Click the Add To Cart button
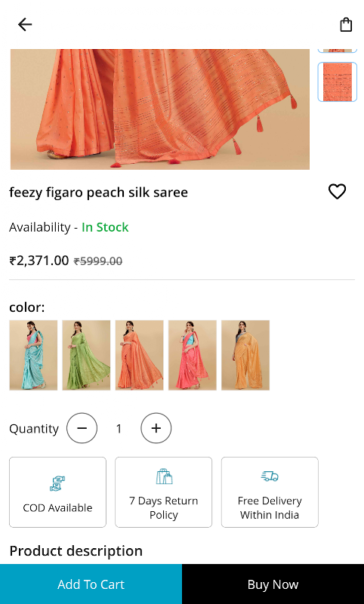Screen dimensions: 364x604 [x=91, y=584]
